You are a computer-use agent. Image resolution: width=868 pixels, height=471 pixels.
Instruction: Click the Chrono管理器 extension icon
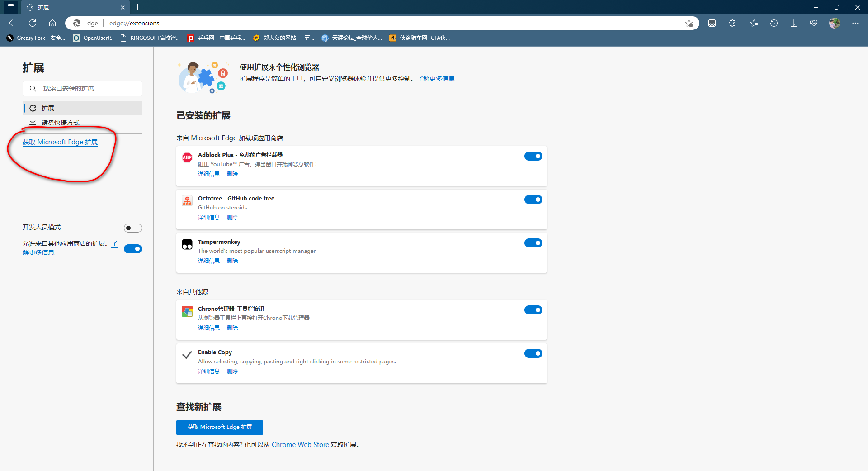click(x=187, y=311)
